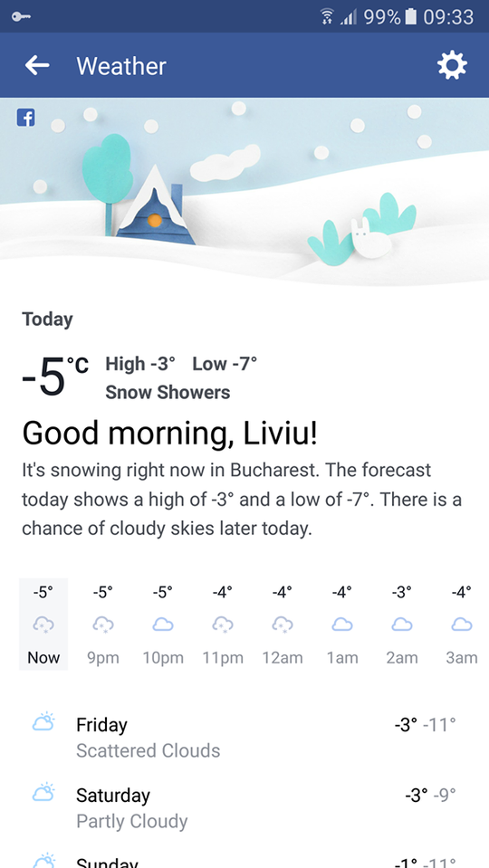489x868 pixels.
Task: Select the 11pm hourly forecast
Action: [x=223, y=624]
